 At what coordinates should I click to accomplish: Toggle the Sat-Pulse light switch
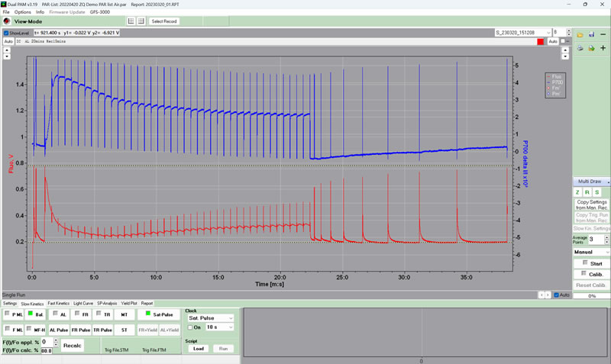coord(143,314)
